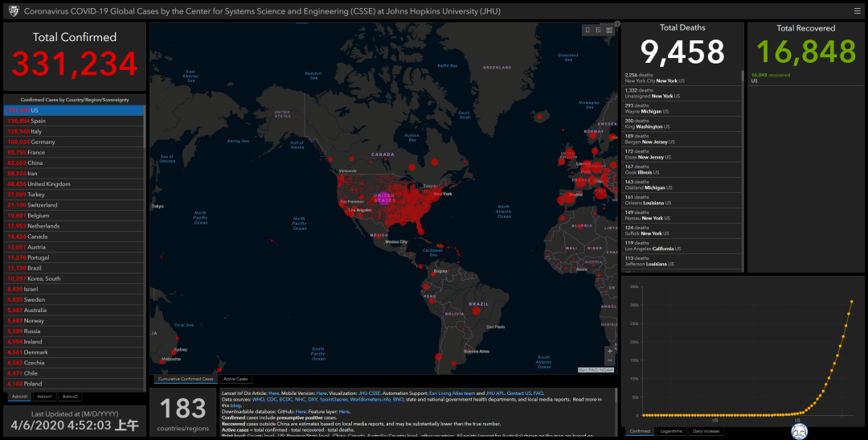Screen dimensions: 868x440
Task: Select Orleans Louisiana deaths entry
Action: point(682,200)
